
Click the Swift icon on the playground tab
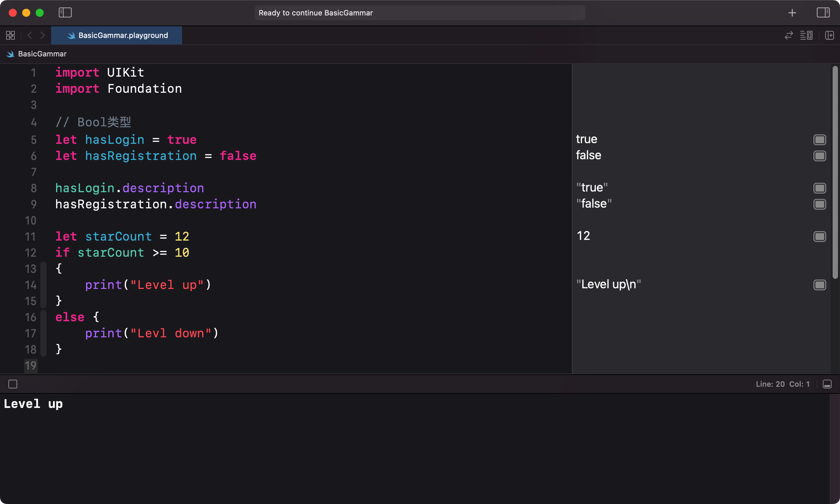[x=71, y=36]
